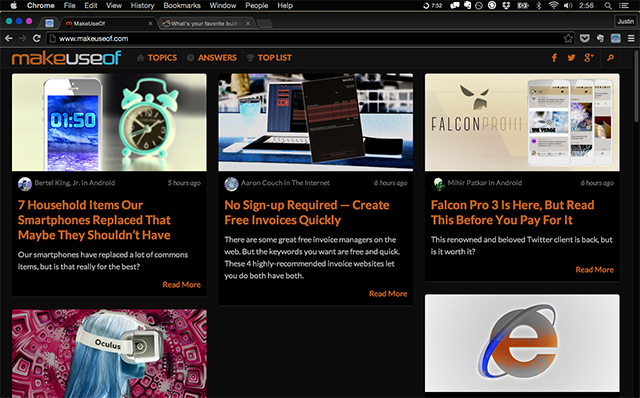Click the Wi-Fi status icon
This screenshot has width=640, height=398.
[x=553, y=6]
